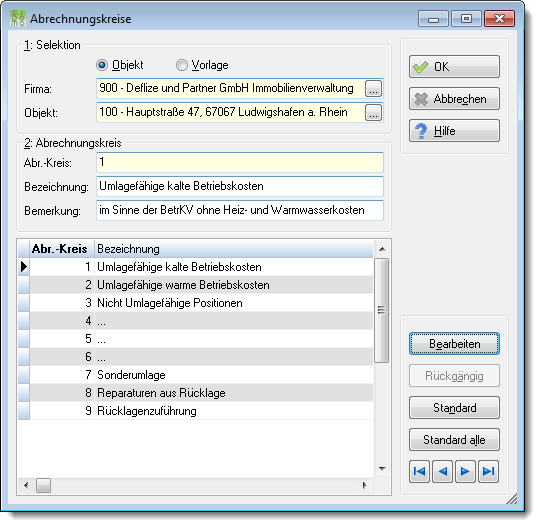Click into the Bezeichnung text field

240,186
